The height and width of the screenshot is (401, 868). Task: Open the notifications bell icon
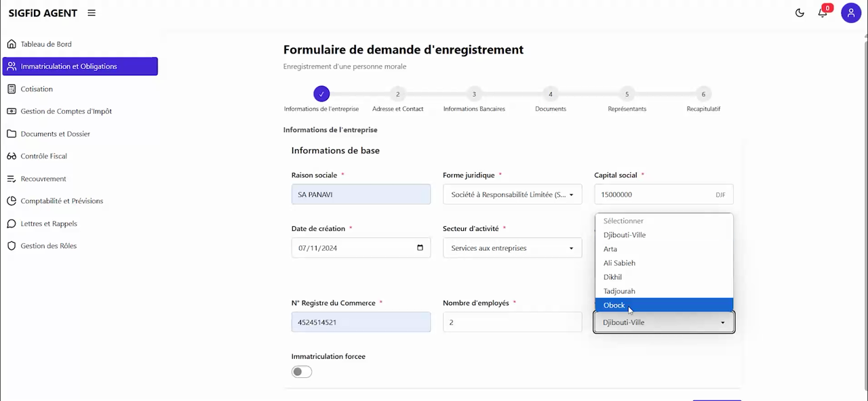[x=822, y=13]
